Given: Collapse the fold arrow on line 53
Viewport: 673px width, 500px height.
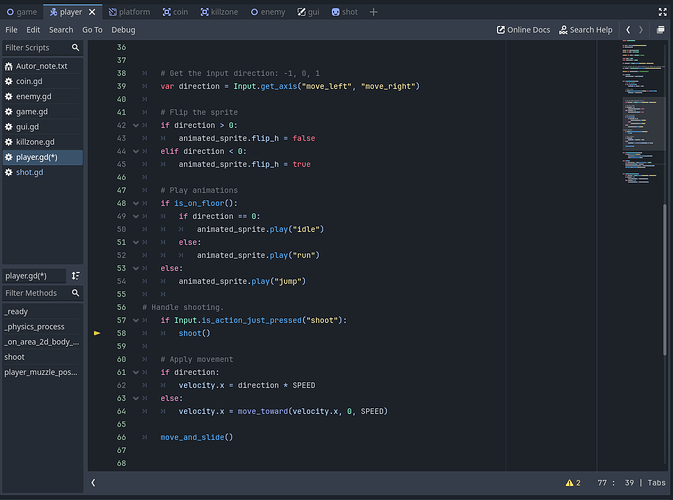Looking at the screenshot, I should (136, 268).
